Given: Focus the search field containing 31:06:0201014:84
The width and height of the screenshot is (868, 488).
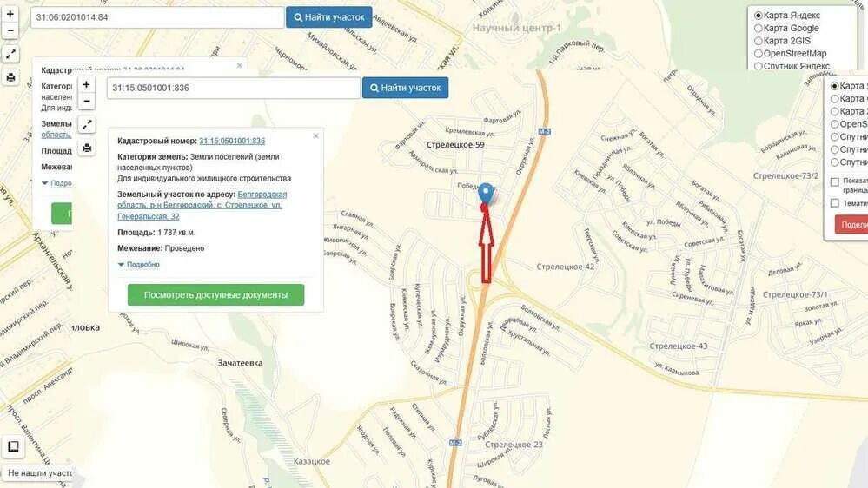Looking at the screenshot, I should [x=157, y=17].
